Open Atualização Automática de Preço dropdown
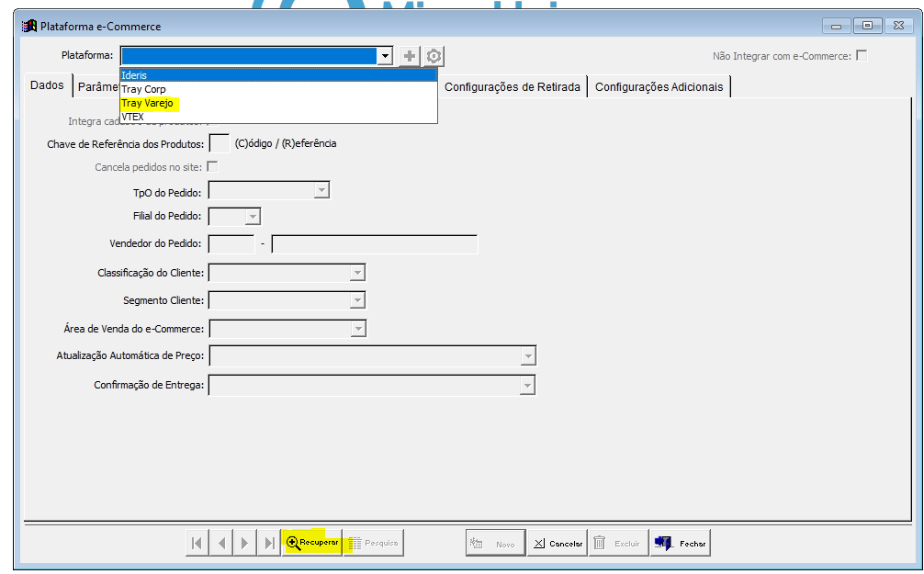Screen dimensions: 924x574 tap(528, 356)
